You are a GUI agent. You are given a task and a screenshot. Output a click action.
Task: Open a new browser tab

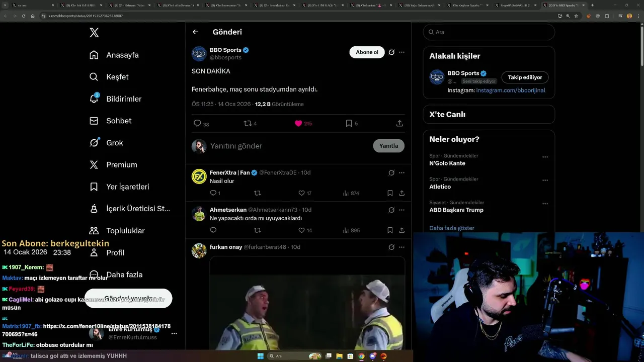pyautogui.click(x=592, y=5)
